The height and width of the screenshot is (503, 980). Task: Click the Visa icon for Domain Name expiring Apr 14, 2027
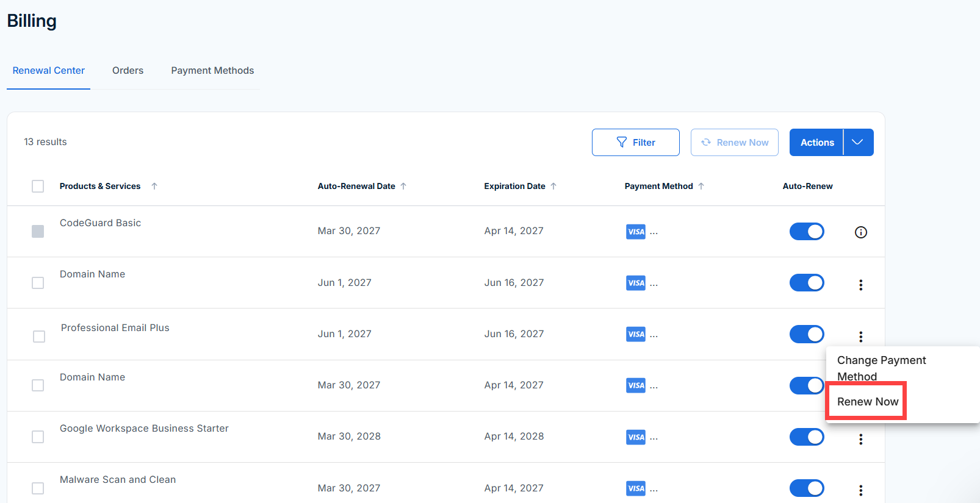[636, 385]
